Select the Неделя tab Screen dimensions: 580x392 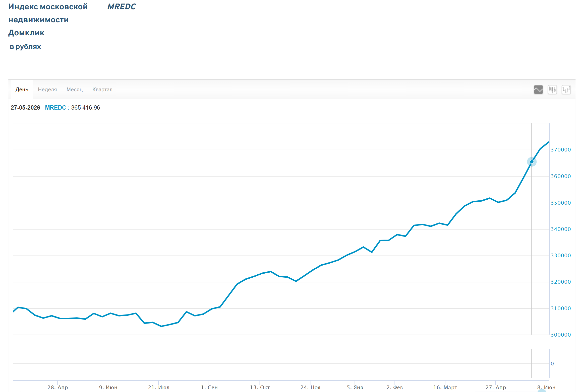click(47, 90)
